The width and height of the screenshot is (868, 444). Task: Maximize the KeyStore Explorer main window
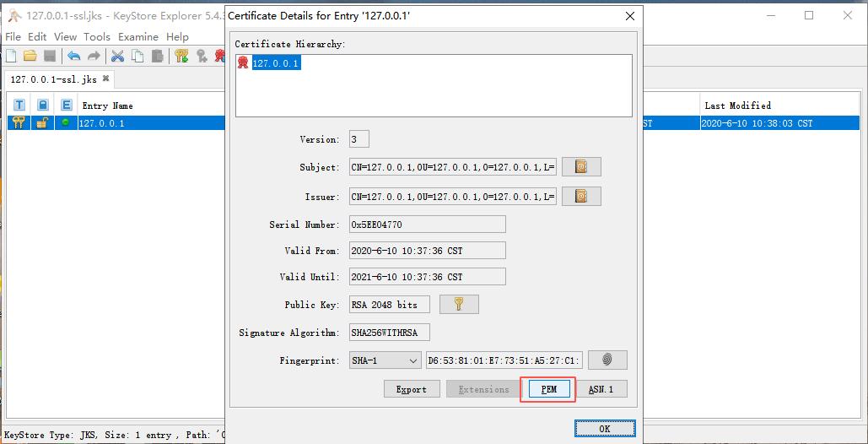(809, 15)
